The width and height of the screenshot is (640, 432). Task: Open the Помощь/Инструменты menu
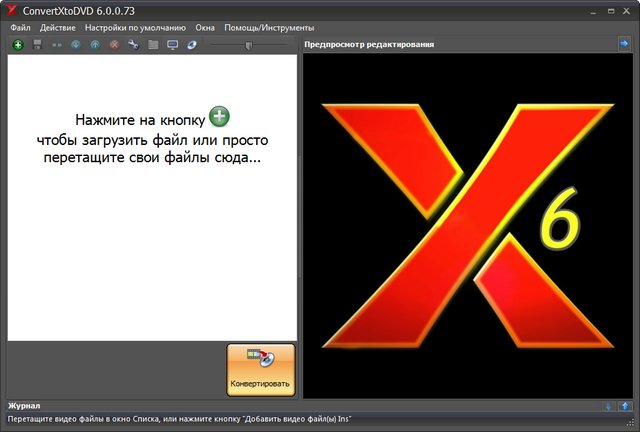click(269, 27)
